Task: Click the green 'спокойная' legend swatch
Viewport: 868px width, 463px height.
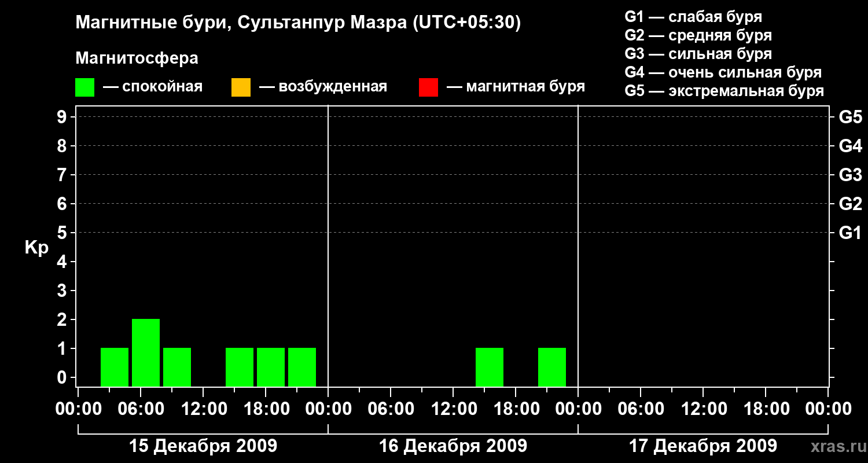Action: point(84,87)
